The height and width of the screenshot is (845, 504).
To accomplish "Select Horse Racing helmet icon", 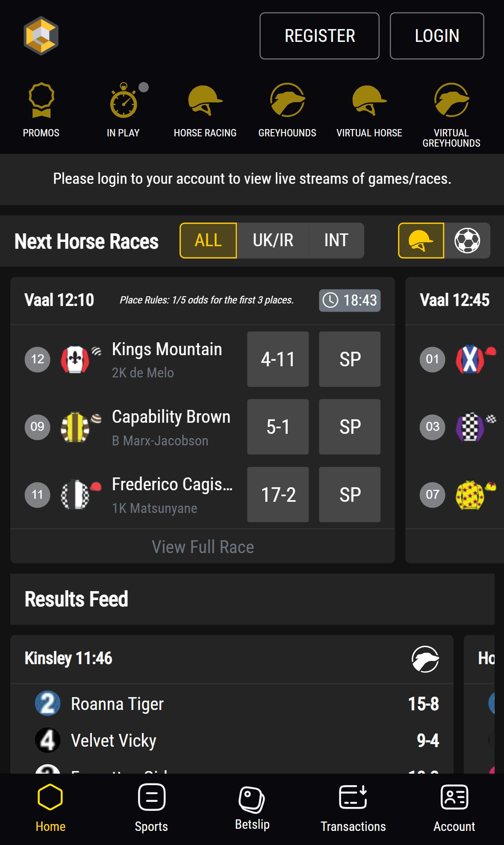I will 205,100.
